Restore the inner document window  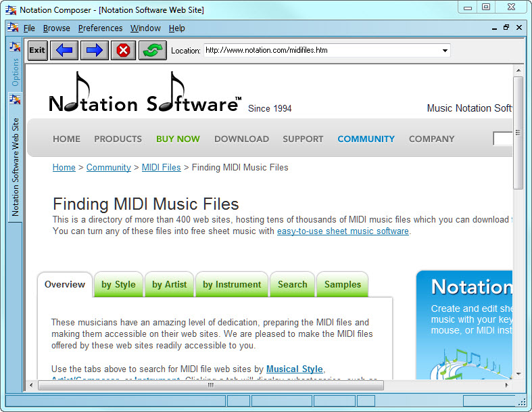(506, 28)
